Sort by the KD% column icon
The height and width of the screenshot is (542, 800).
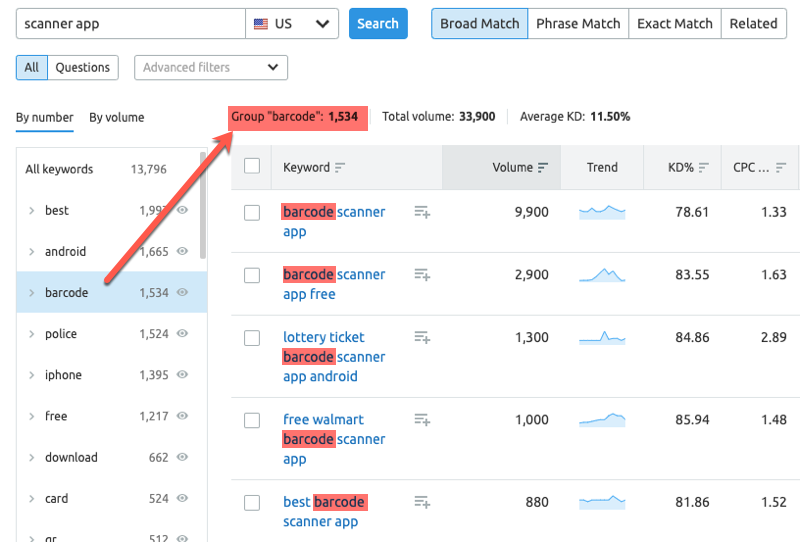(x=704, y=168)
